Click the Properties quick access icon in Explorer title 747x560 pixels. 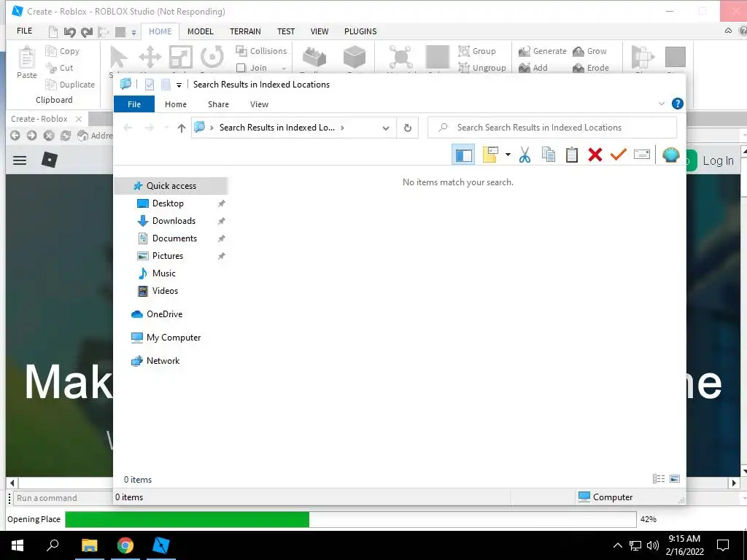(x=150, y=85)
